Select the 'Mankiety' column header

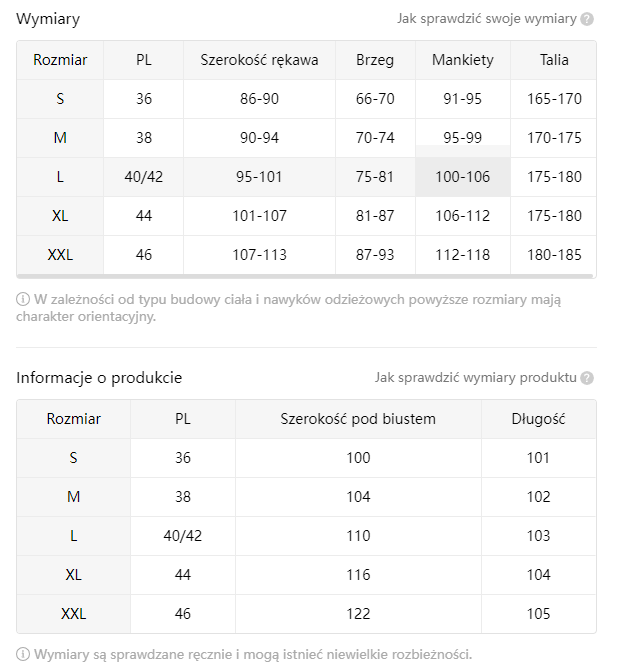463,60
